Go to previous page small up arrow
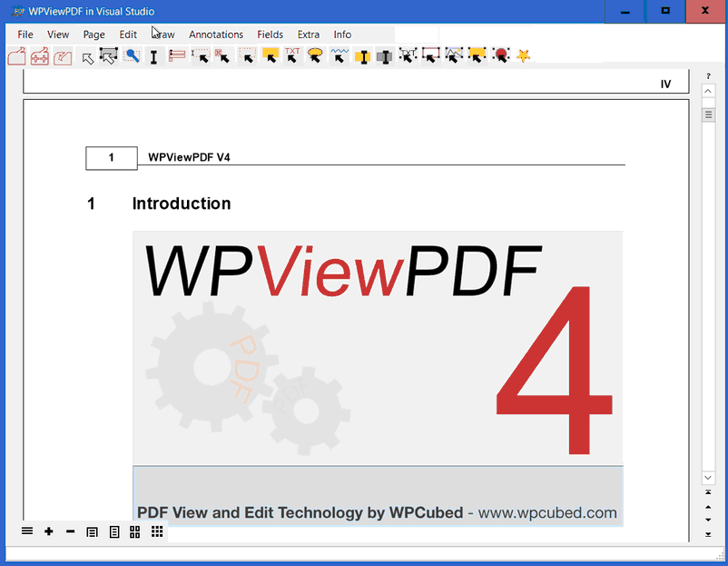Viewport: 728px width, 566px height. tap(708, 507)
